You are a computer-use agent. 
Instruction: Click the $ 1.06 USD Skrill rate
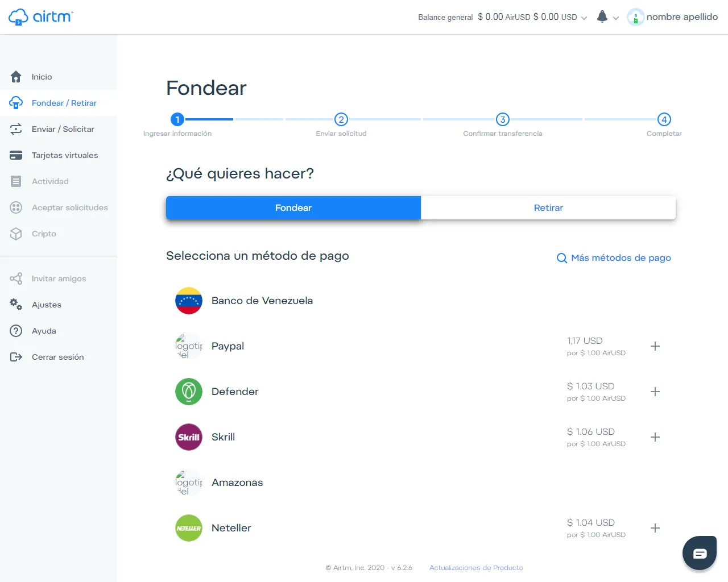pyautogui.click(x=591, y=432)
